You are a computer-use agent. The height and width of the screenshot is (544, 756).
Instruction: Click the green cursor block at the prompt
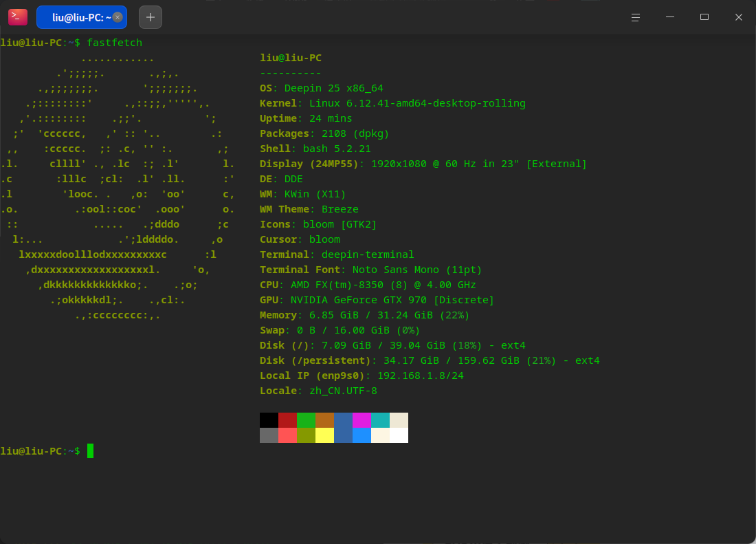(x=90, y=451)
